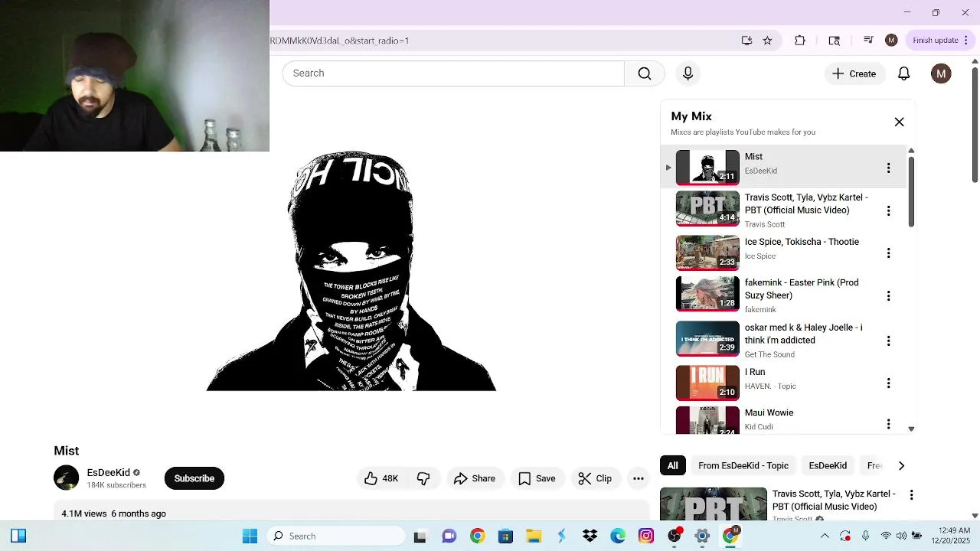
Task: Open Chrome tab search icon
Action: tap(835, 41)
